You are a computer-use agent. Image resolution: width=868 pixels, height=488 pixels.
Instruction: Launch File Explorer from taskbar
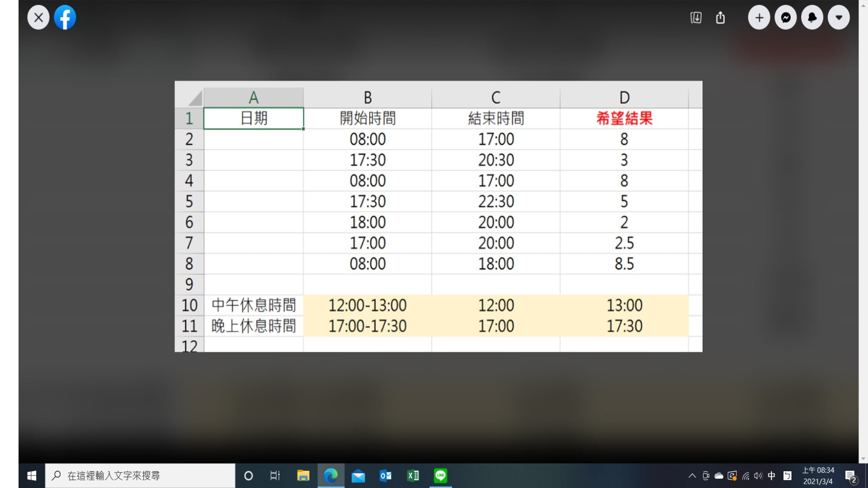303,476
